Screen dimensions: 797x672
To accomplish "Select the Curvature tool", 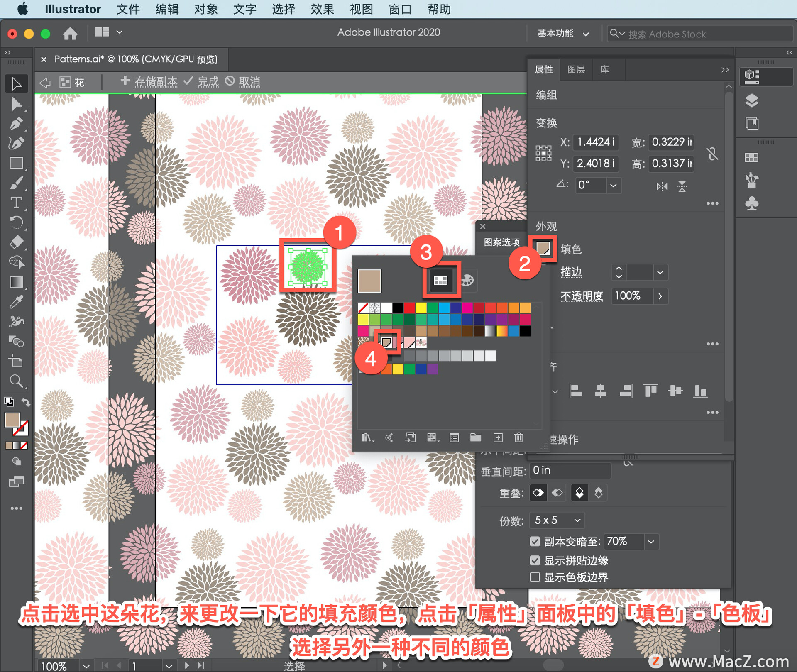I will pos(17,144).
